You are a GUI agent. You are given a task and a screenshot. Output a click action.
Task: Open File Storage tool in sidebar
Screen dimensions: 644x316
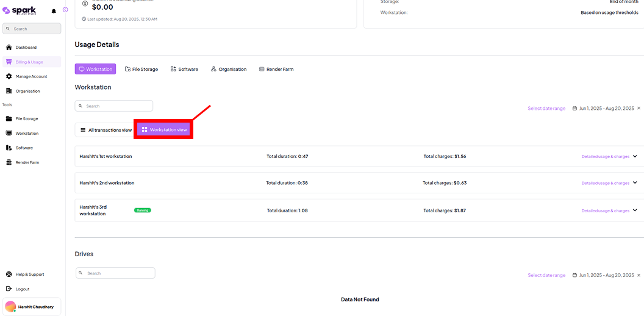(x=26, y=119)
